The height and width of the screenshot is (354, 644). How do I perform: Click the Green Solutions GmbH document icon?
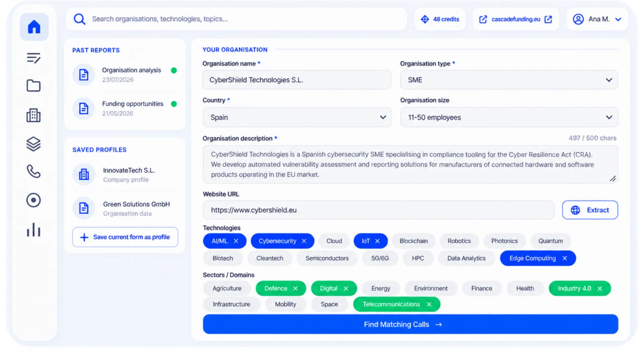(x=84, y=208)
